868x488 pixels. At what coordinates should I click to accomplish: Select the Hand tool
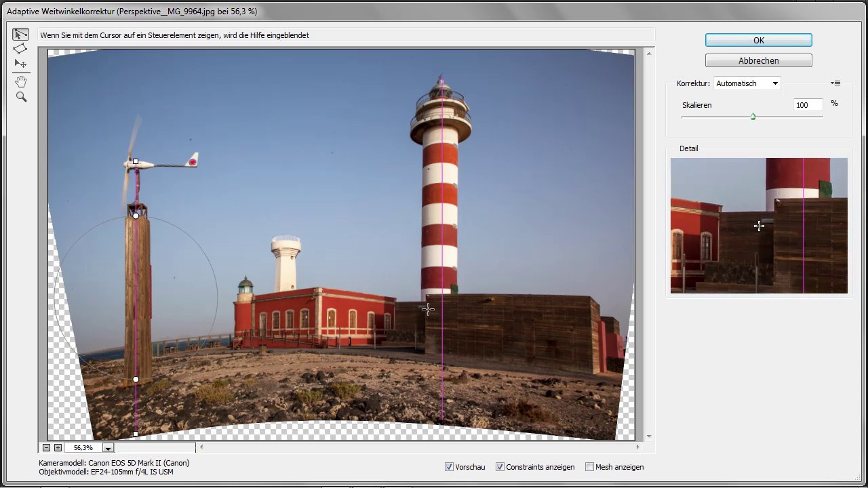pyautogui.click(x=20, y=82)
